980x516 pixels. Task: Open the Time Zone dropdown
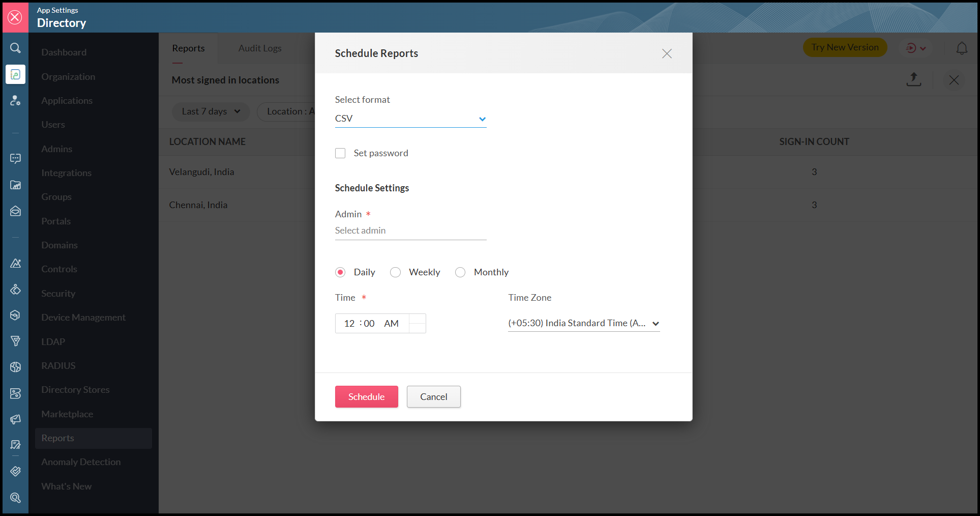click(584, 323)
